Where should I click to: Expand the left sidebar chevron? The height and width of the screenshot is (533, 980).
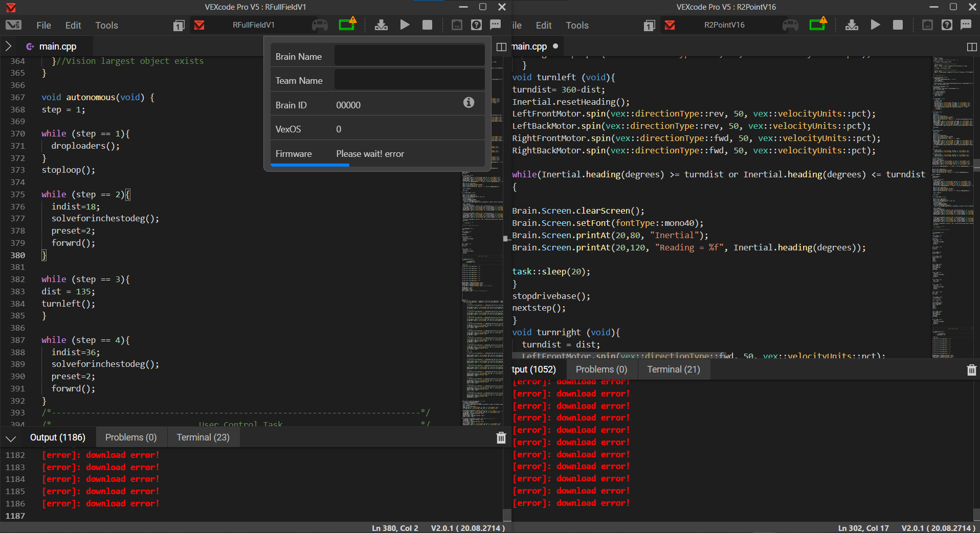point(8,46)
